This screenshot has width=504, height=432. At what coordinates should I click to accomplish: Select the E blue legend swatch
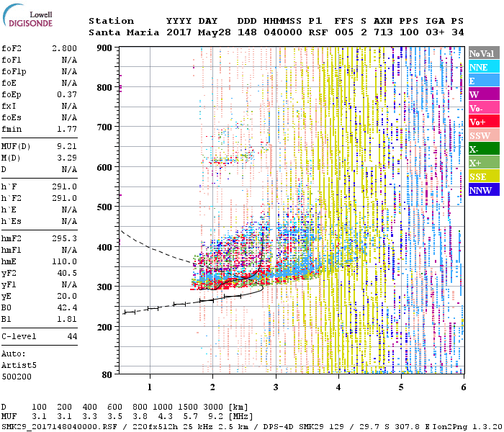pos(484,81)
